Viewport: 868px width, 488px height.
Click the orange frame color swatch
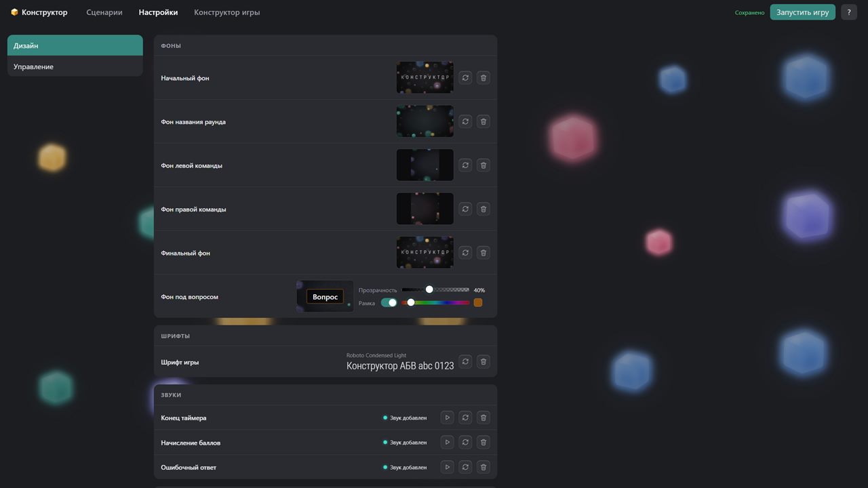coord(478,303)
